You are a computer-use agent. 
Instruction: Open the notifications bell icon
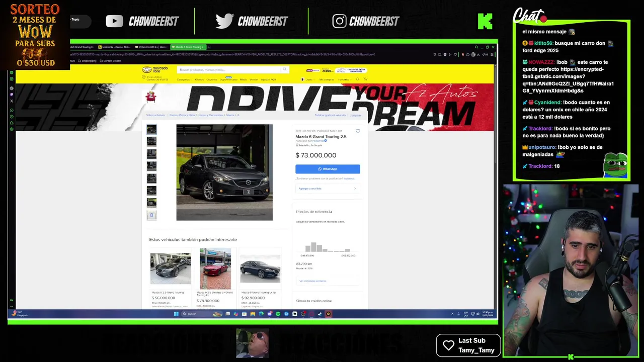[x=357, y=79]
